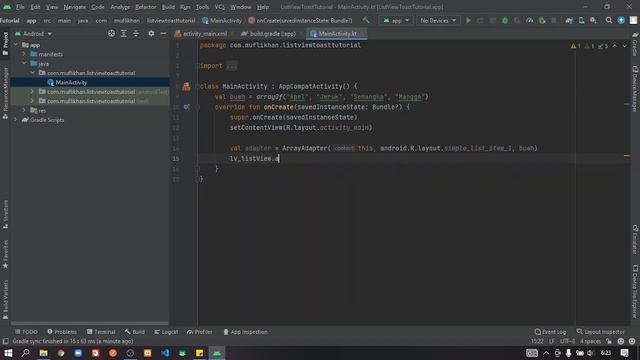Expand the manifests folder
640x360 pixels.
coord(24,54)
